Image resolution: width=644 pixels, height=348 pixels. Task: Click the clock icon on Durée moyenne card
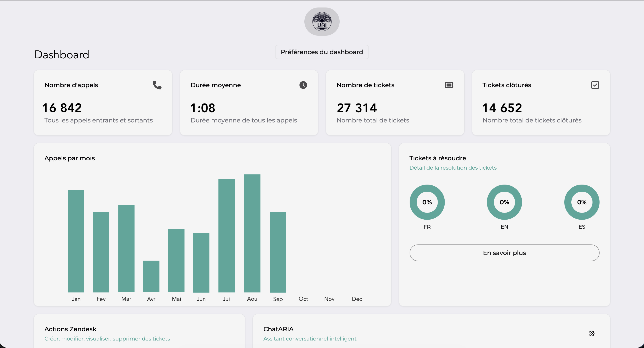click(x=303, y=85)
